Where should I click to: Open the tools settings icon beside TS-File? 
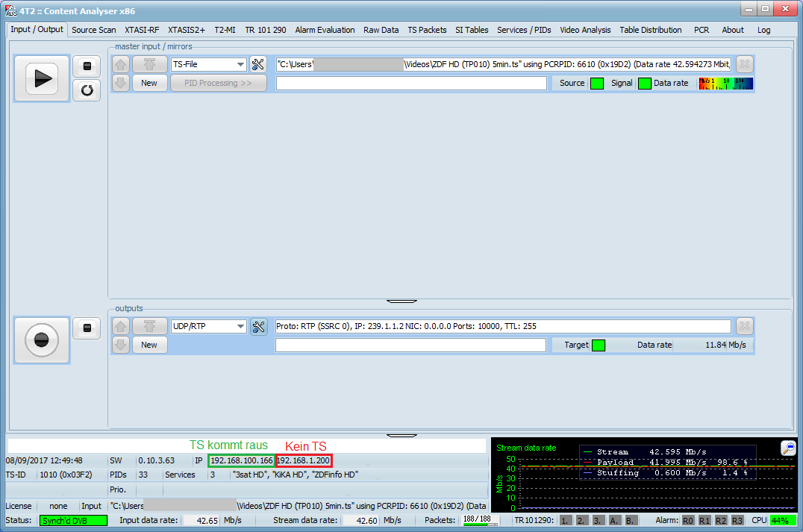[258, 65]
